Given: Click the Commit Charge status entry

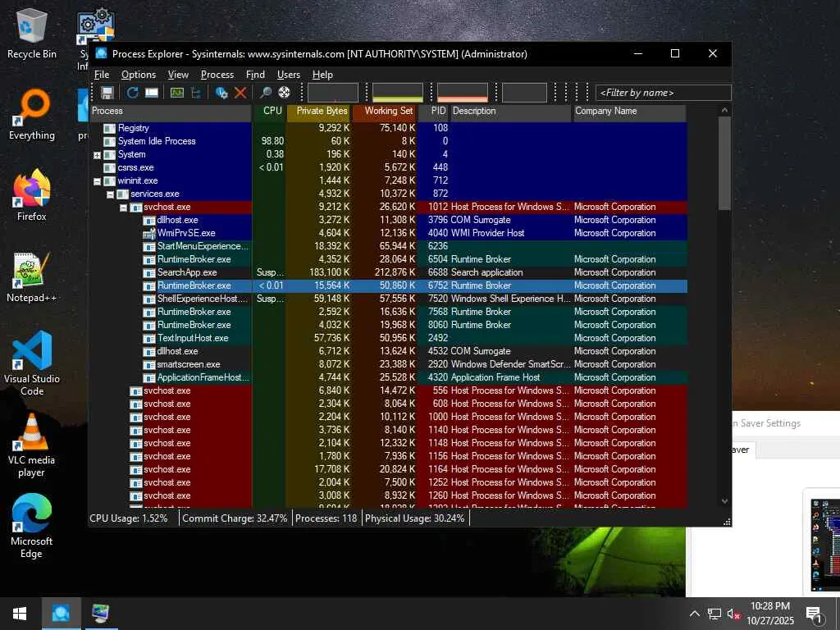Looking at the screenshot, I should (235, 518).
